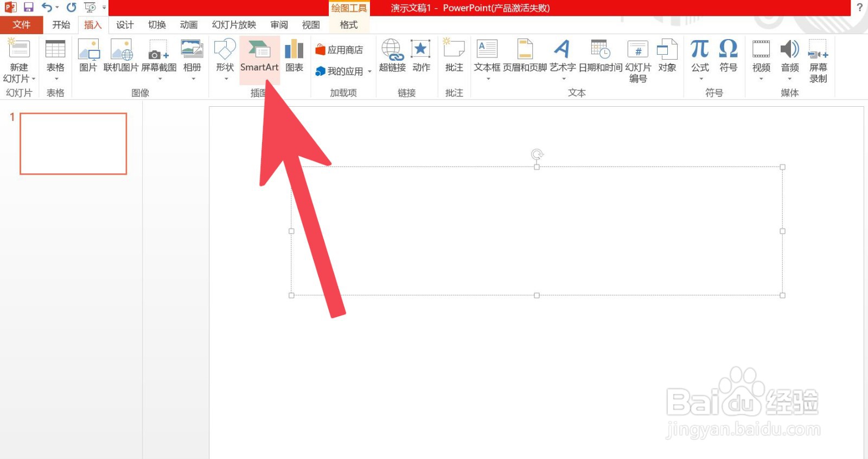868x459 pixels.
Task: Click the 相册 photo album icon
Action: tap(192, 60)
